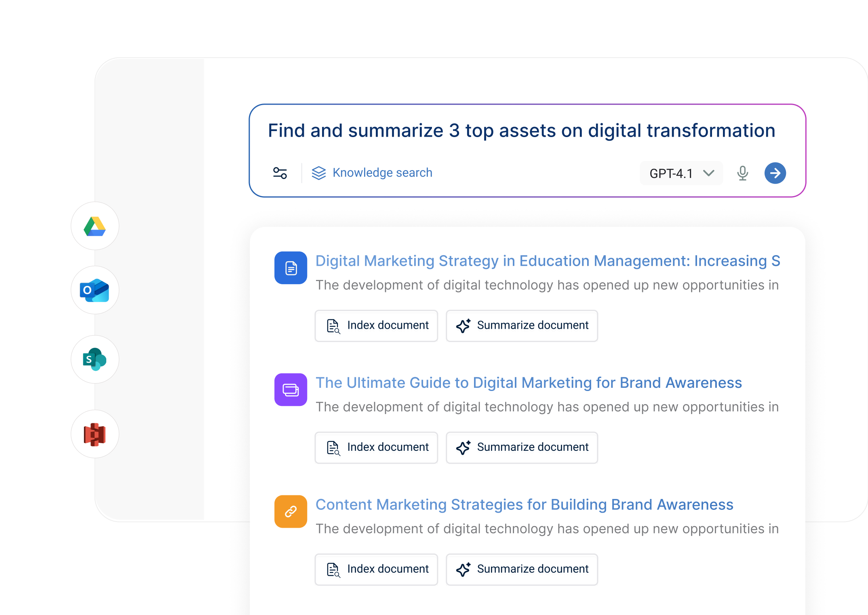The height and width of the screenshot is (615, 868).
Task: Select the SharePoint icon
Action: click(95, 359)
